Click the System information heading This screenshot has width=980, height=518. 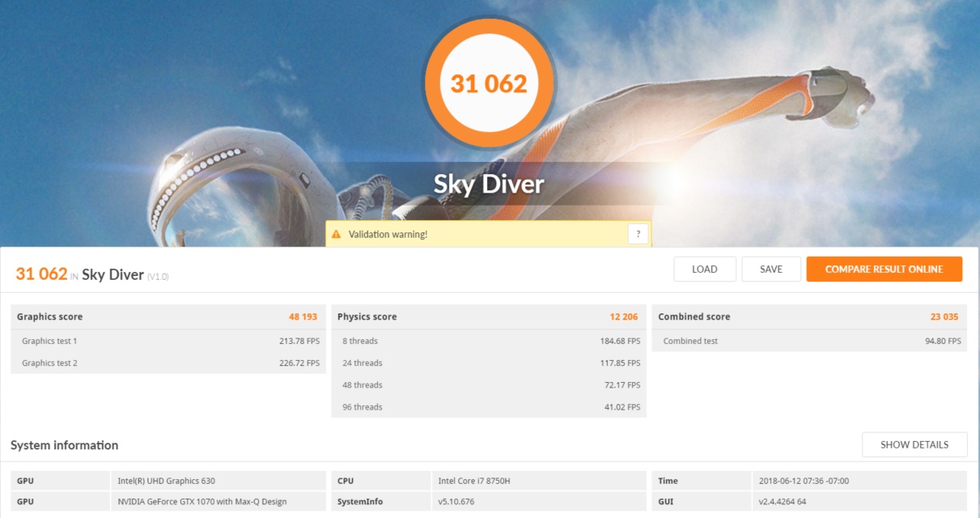pos(65,445)
